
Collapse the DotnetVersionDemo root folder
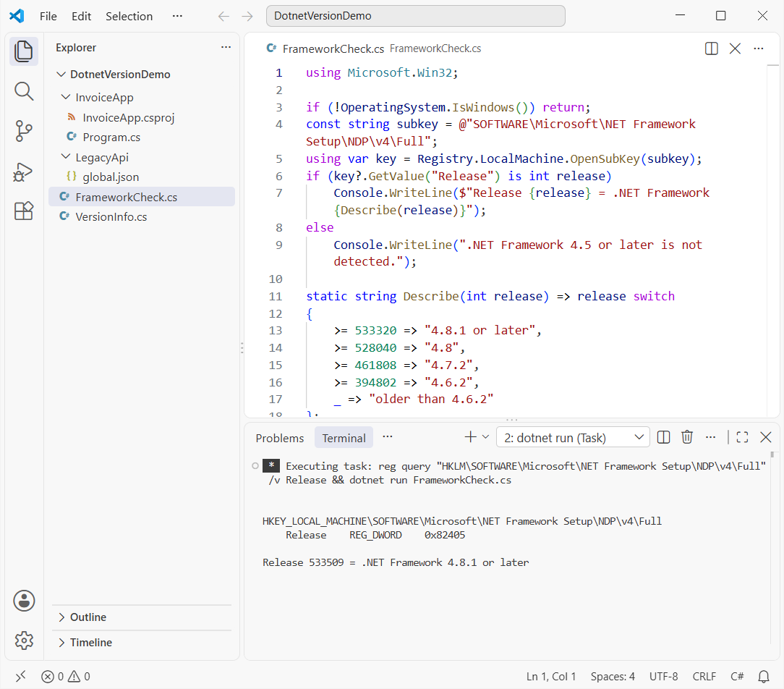61,74
